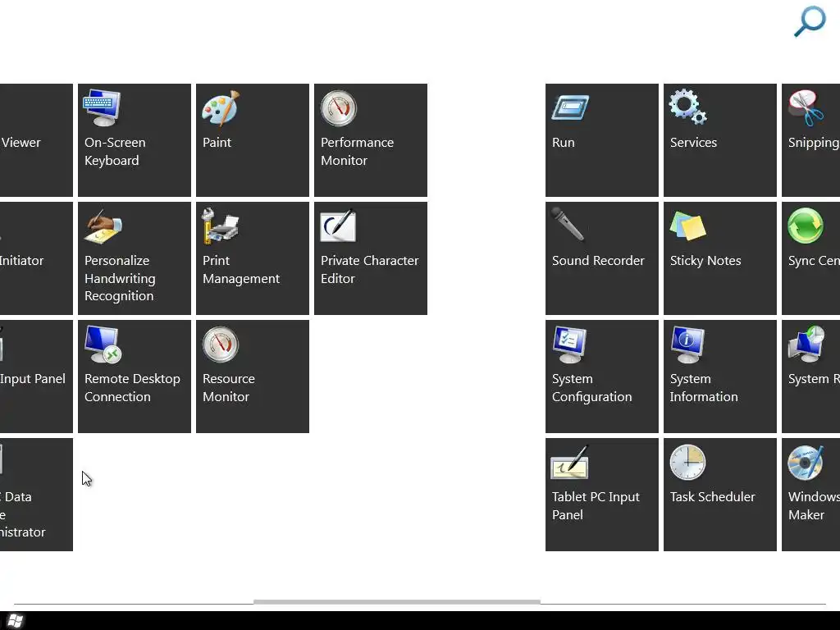Open the Initiator tile
The height and width of the screenshot is (630, 840).
[x=36, y=258]
